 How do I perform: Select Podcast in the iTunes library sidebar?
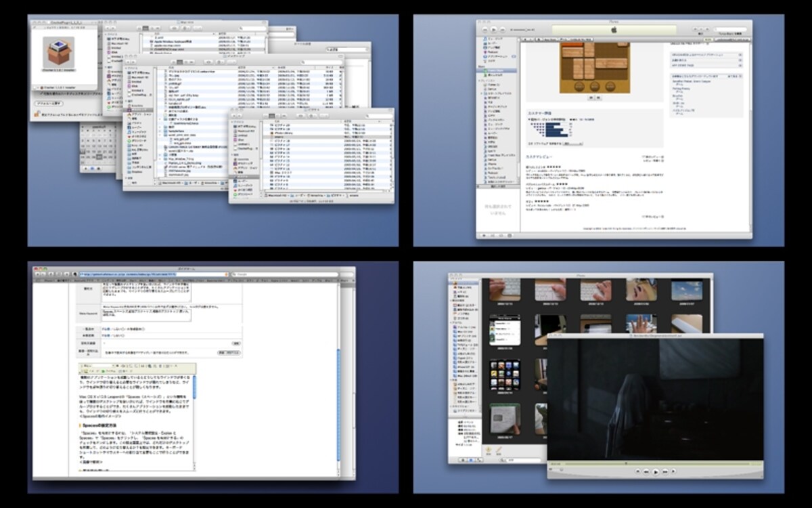[493, 52]
